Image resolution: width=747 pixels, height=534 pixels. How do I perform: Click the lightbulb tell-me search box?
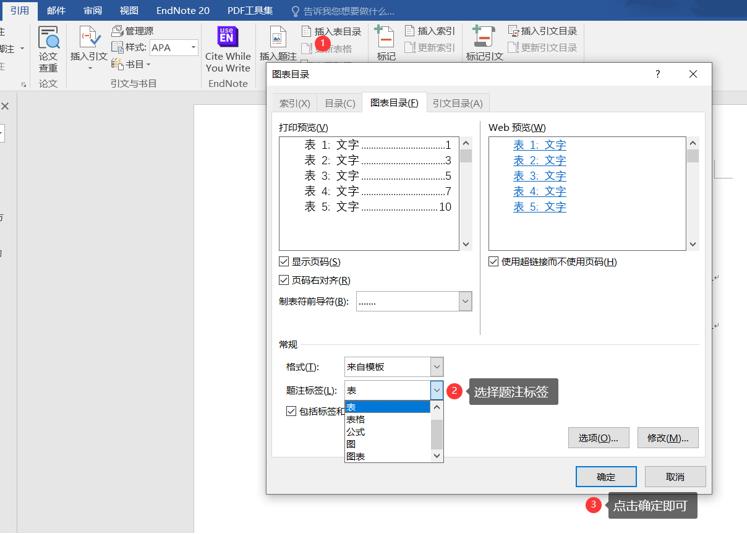pos(343,11)
